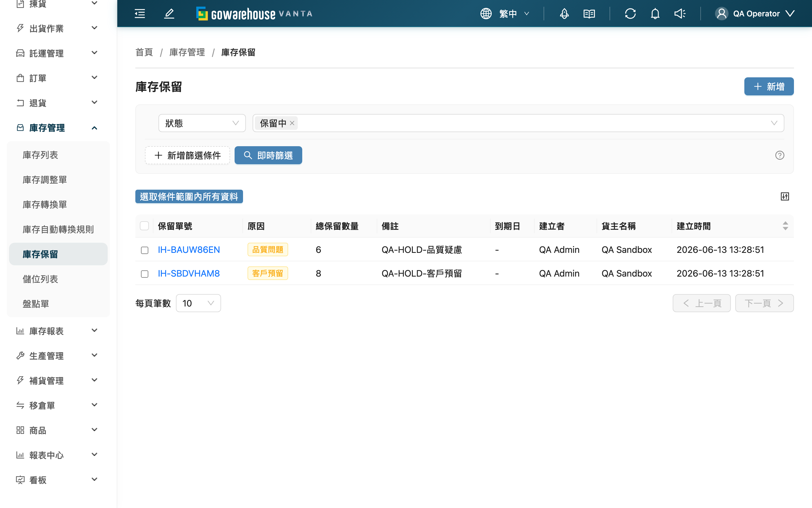Click the 庫存管理 box icon in sidebar
The image size is (812, 508).
(20, 128)
